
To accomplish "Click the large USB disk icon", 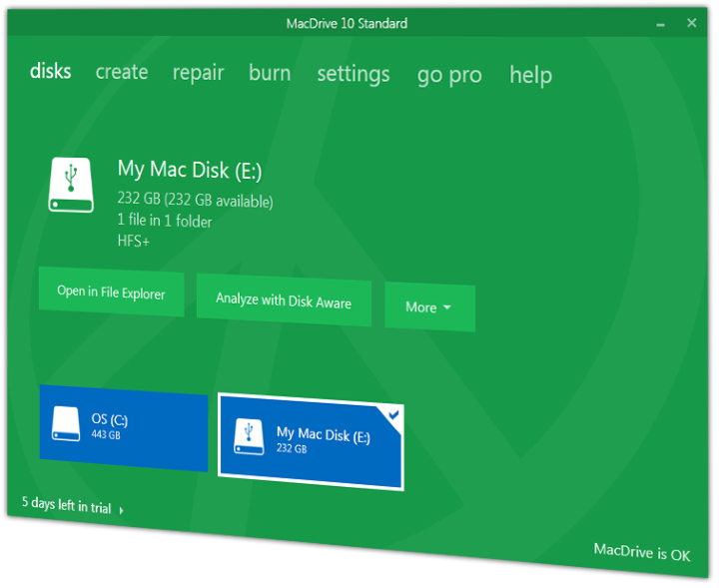I will coord(71,185).
